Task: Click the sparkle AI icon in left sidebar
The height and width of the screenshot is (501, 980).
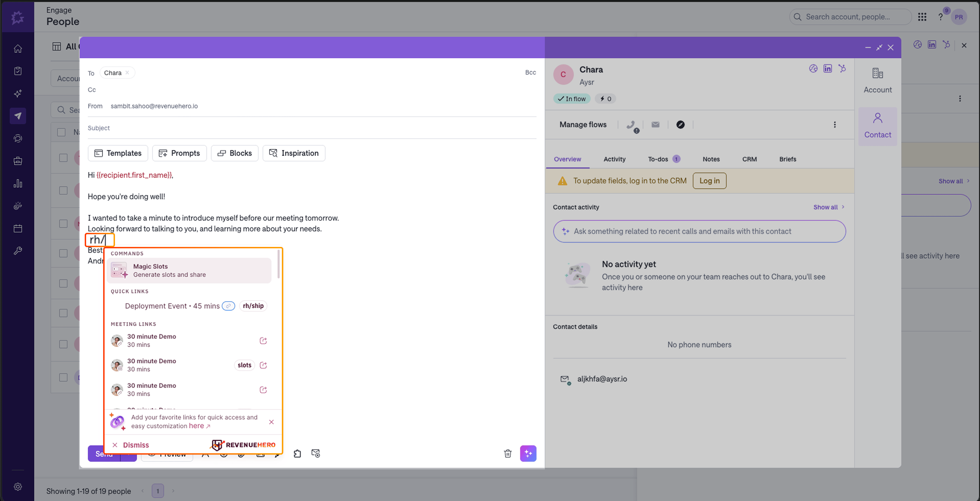Action: 18,94
